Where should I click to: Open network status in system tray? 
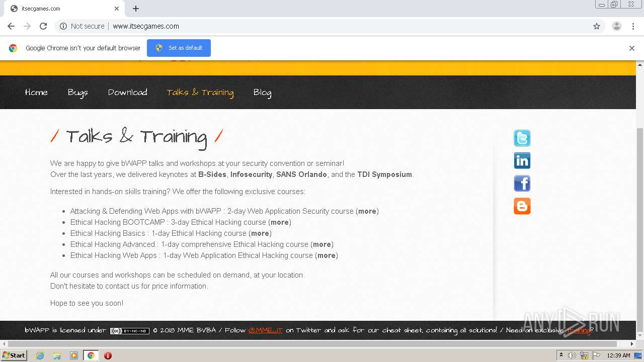pos(584,355)
